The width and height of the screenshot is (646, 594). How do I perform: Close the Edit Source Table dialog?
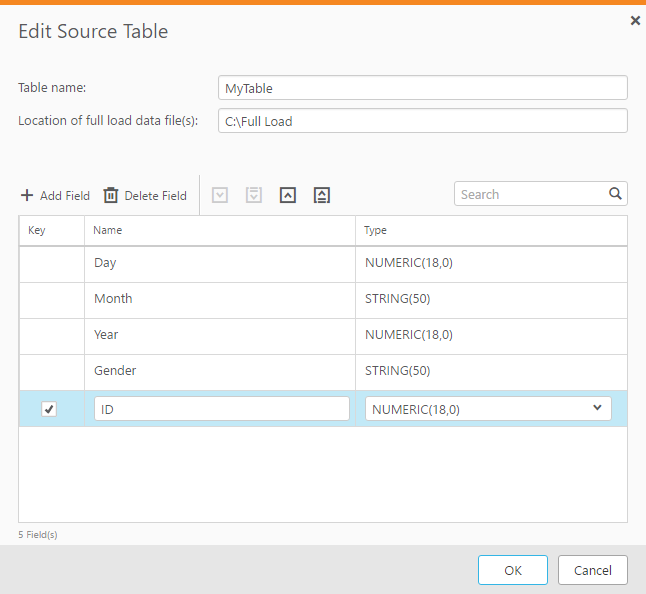tap(635, 20)
